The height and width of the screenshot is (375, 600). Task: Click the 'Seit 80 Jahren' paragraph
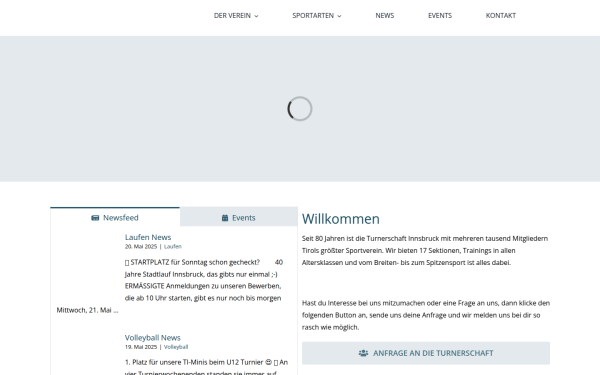coord(425,251)
